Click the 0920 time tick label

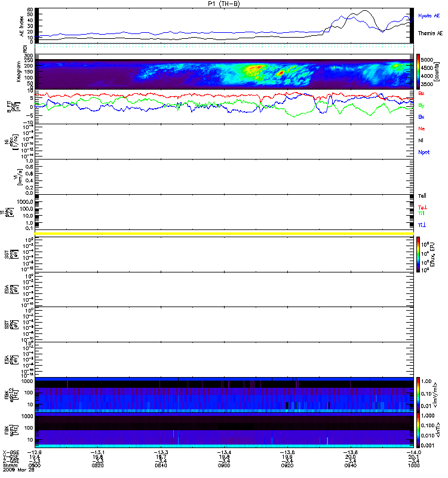pos(287,465)
